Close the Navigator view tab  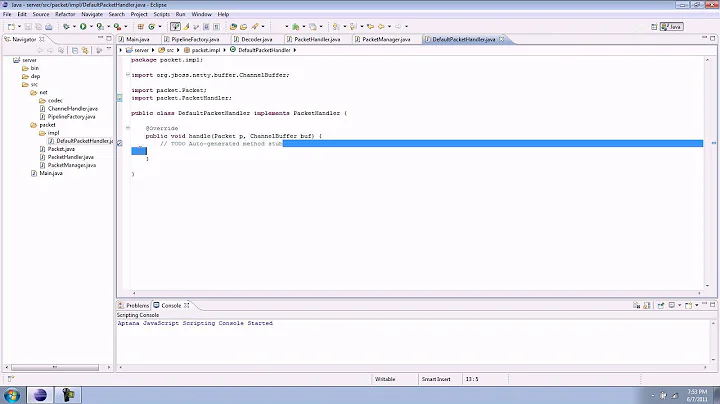(40, 39)
